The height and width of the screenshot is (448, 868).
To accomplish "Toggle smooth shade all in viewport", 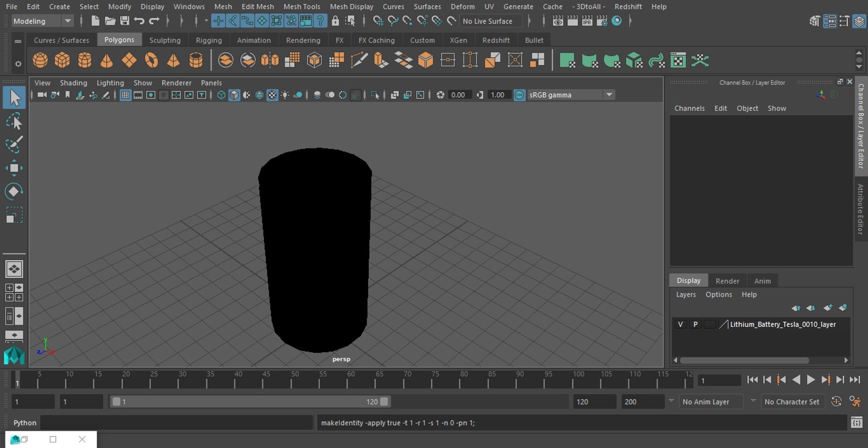I will [234, 95].
